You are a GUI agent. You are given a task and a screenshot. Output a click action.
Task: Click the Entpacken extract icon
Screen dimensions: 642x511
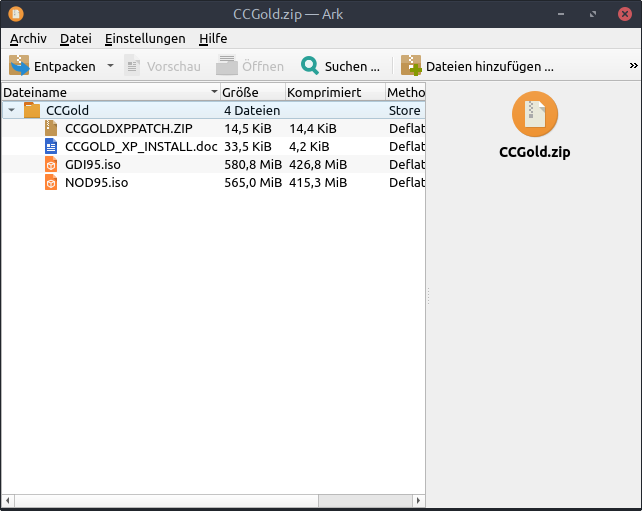pyautogui.click(x=20, y=66)
